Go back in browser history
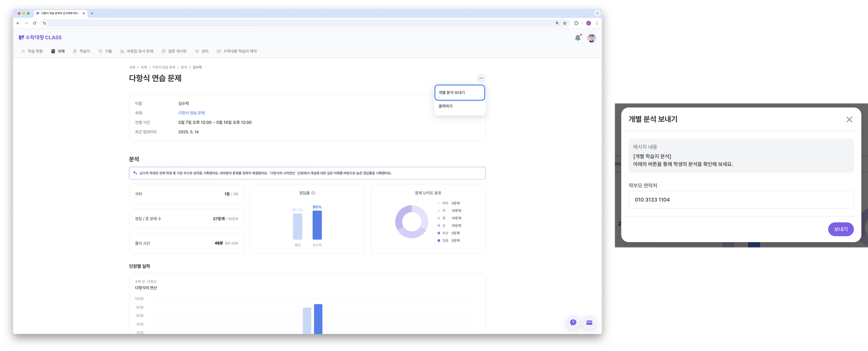868x351 pixels. (x=18, y=23)
